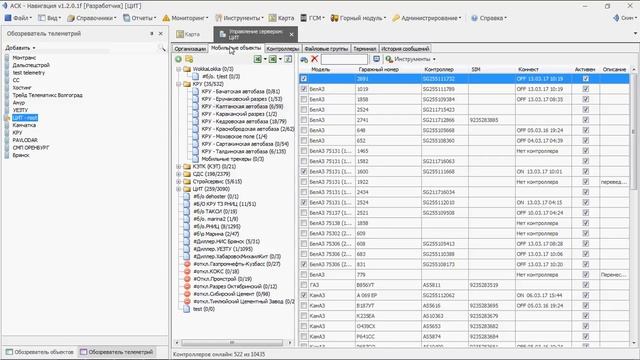Click the monitor icon beside the search field

coord(376,59)
